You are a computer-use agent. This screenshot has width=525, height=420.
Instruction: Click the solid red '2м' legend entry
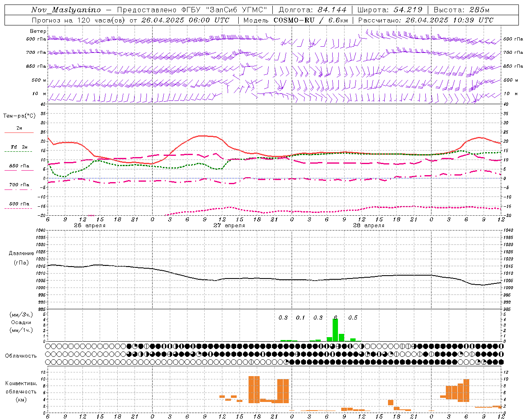[19, 128]
